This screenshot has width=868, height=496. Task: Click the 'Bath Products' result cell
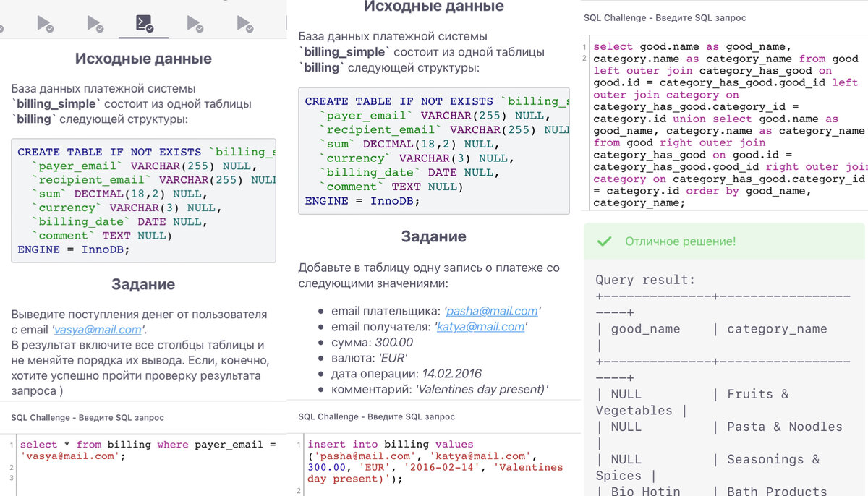777,491
